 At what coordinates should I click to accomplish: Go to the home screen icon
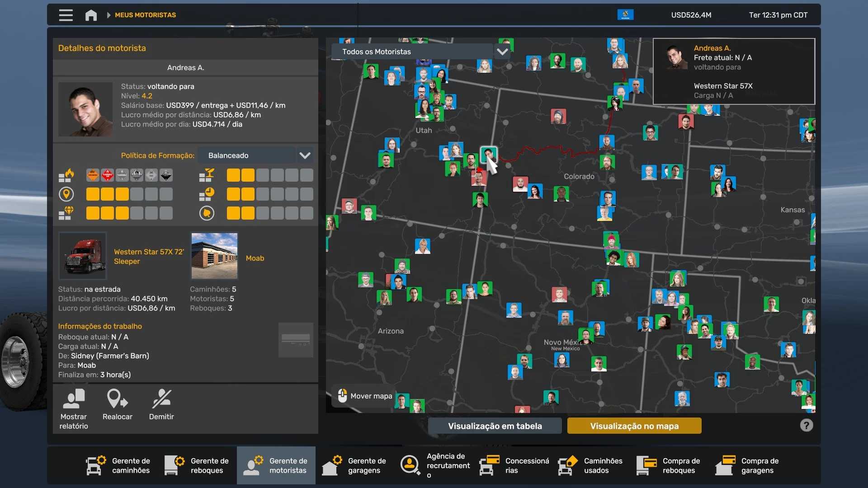91,15
